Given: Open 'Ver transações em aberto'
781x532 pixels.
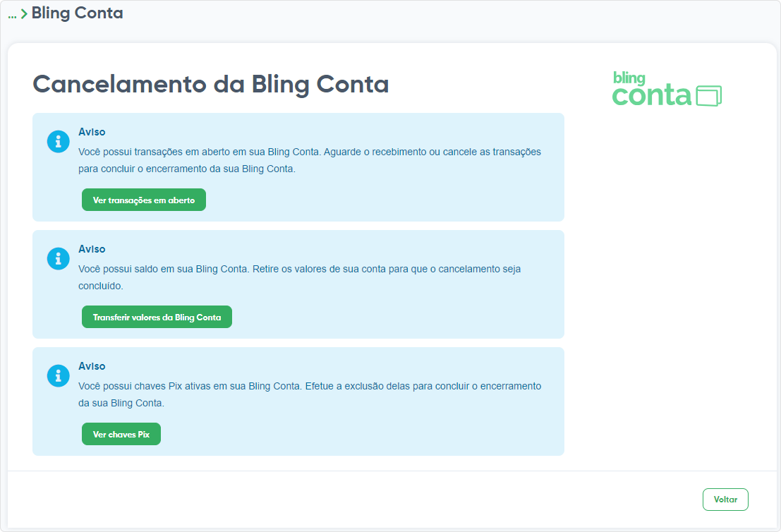Looking at the screenshot, I should pyautogui.click(x=144, y=200).
